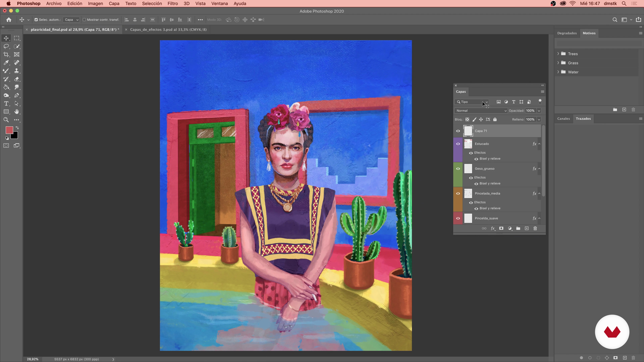Open the blend mode Normal dropdown
Viewport: 644px width, 362px height.
tap(481, 111)
